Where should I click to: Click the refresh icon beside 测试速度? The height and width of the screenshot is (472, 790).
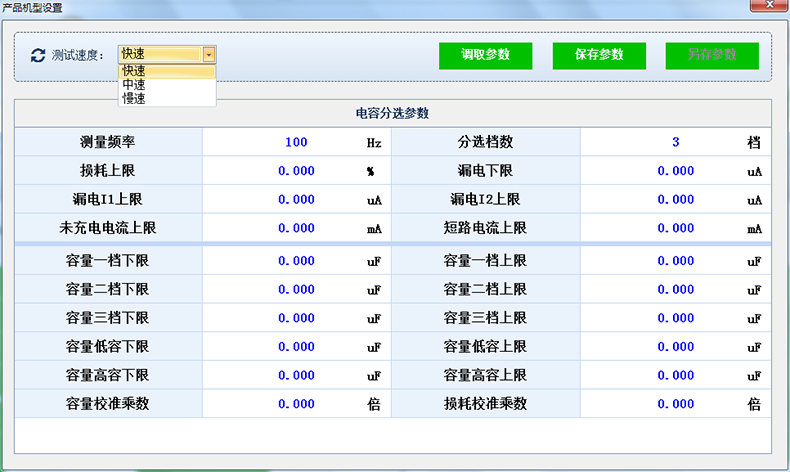(x=38, y=55)
